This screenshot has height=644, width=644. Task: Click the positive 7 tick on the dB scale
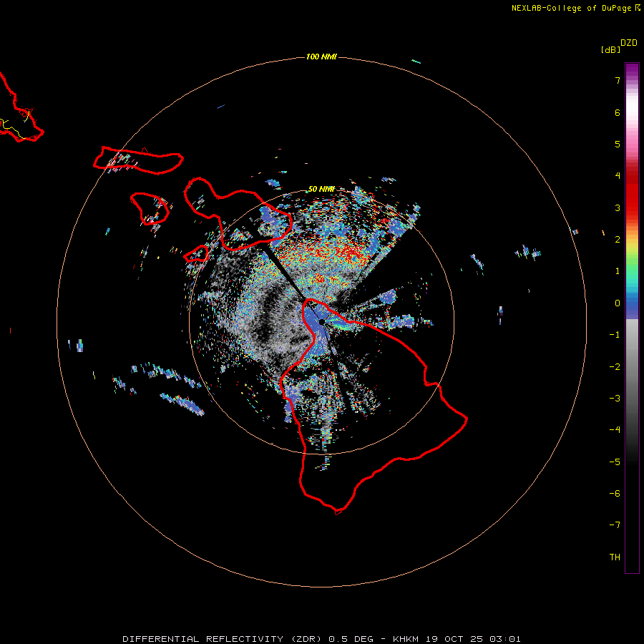click(618, 80)
